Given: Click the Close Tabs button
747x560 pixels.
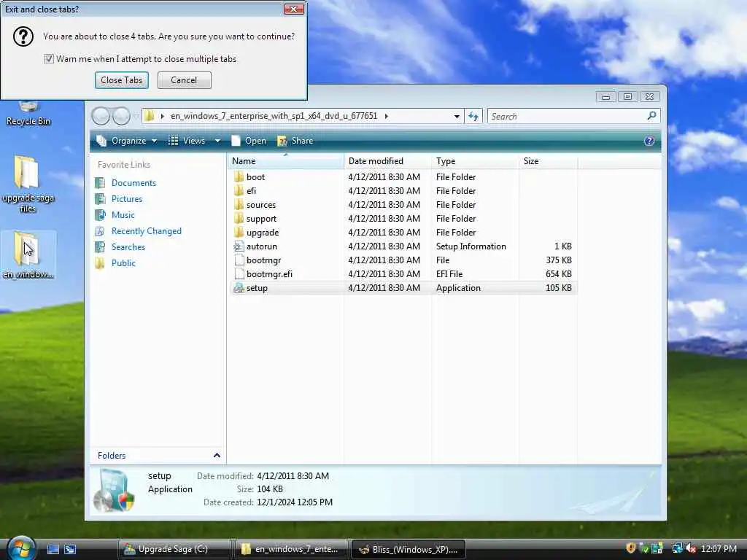Looking at the screenshot, I should pyautogui.click(x=122, y=80).
